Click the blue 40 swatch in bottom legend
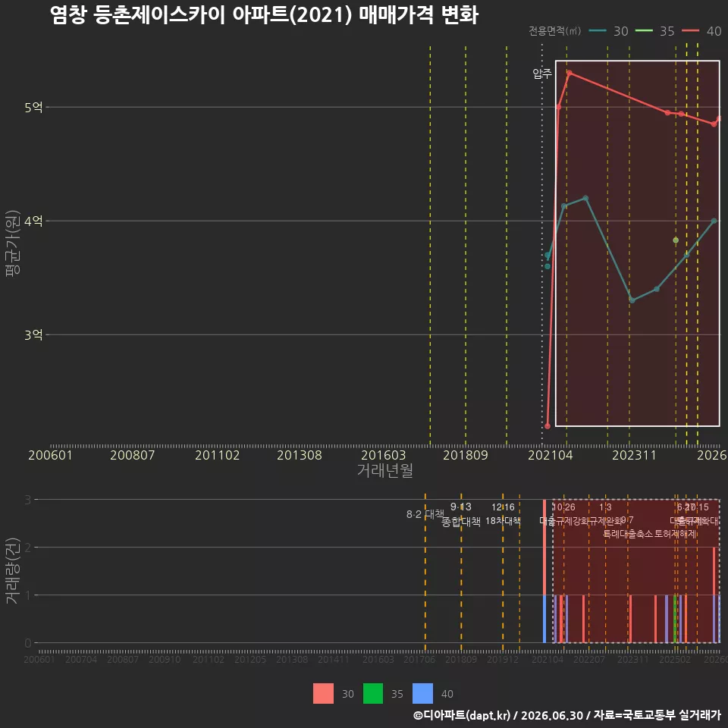The height and width of the screenshot is (728, 728). pos(422,694)
